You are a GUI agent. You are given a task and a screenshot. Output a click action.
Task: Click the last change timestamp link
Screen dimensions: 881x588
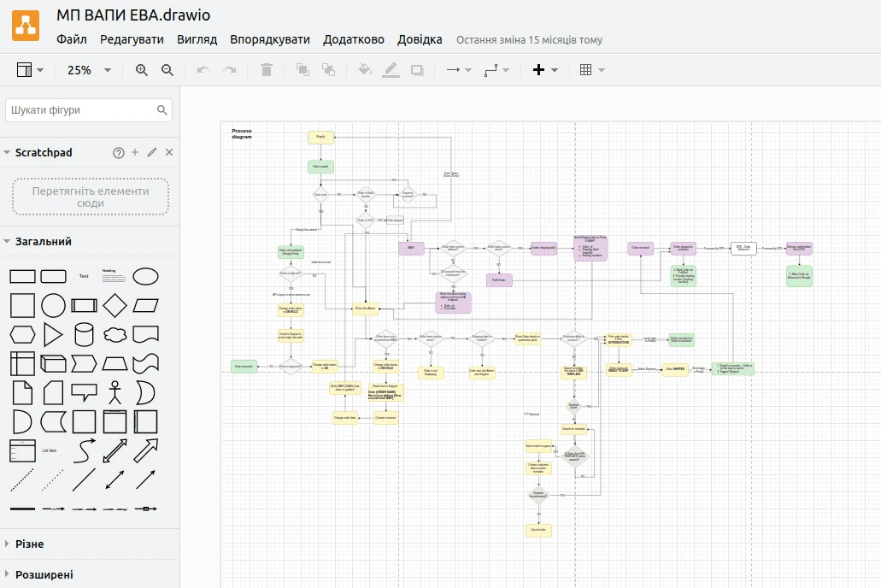pyautogui.click(x=529, y=40)
